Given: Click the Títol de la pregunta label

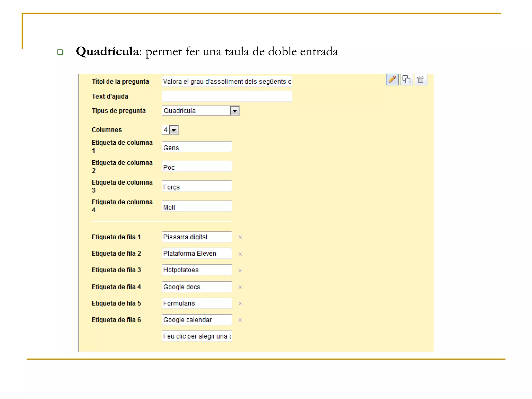Looking at the screenshot, I should pos(120,82).
